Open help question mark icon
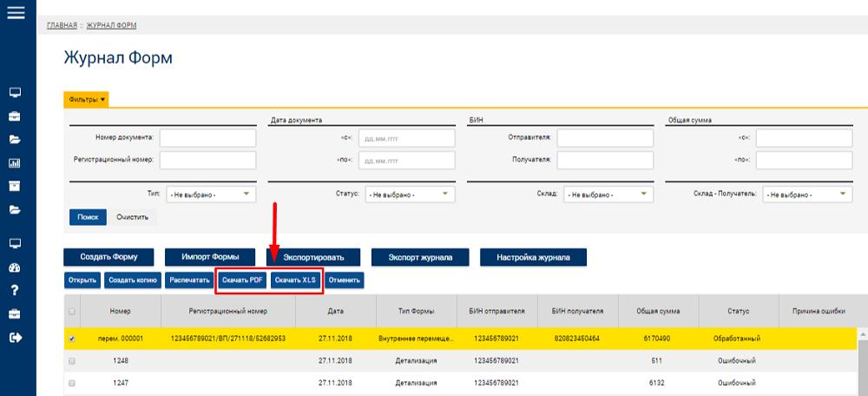 pos(15,290)
